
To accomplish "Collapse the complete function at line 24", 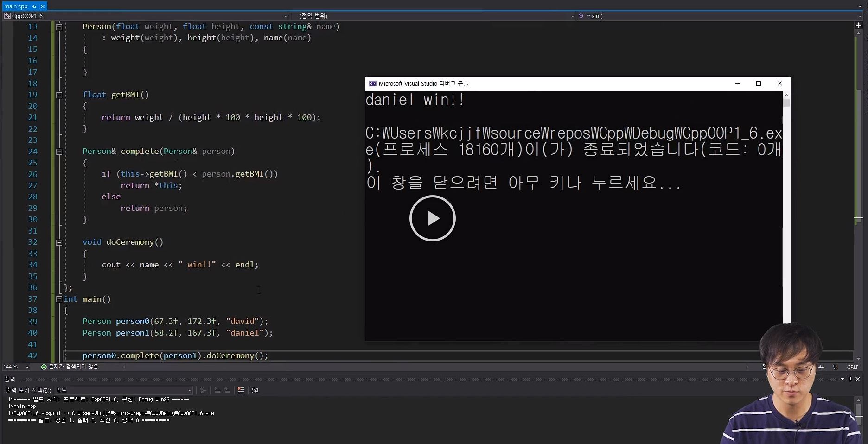I will pyautogui.click(x=59, y=152).
